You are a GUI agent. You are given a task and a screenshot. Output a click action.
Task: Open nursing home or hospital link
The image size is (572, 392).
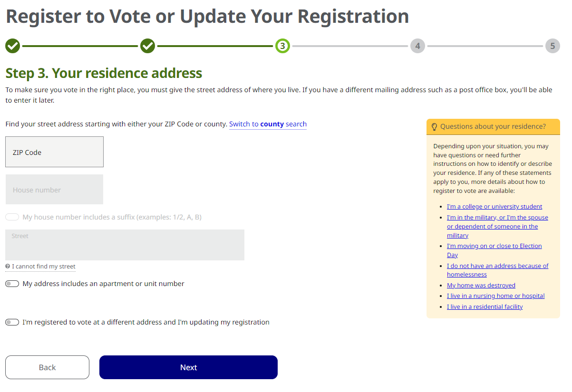click(x=496, y=296)
